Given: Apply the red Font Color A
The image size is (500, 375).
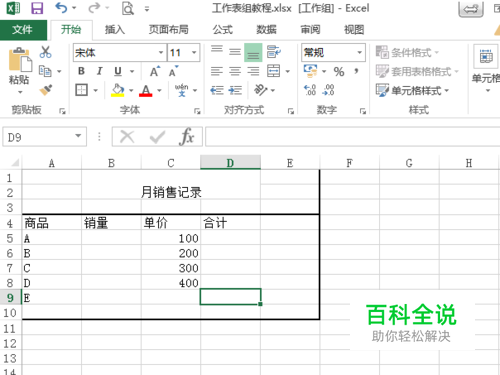Looking at the screenshot, I should 146,90.
